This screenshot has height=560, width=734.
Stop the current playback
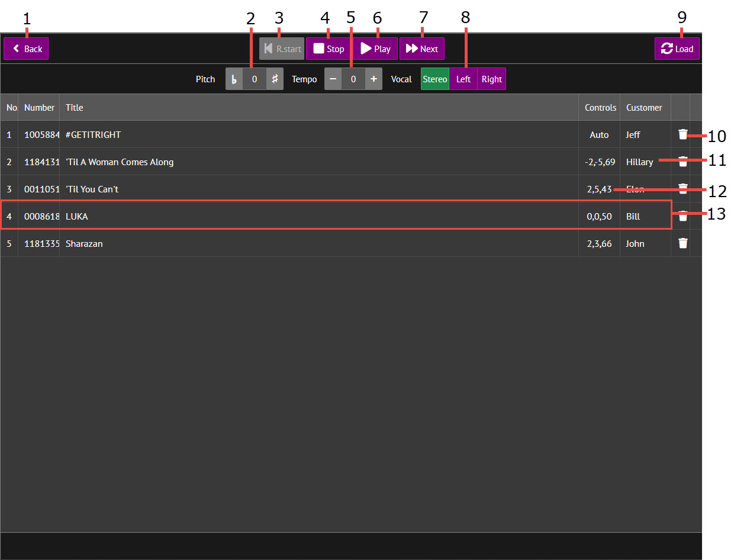(329, 49)
